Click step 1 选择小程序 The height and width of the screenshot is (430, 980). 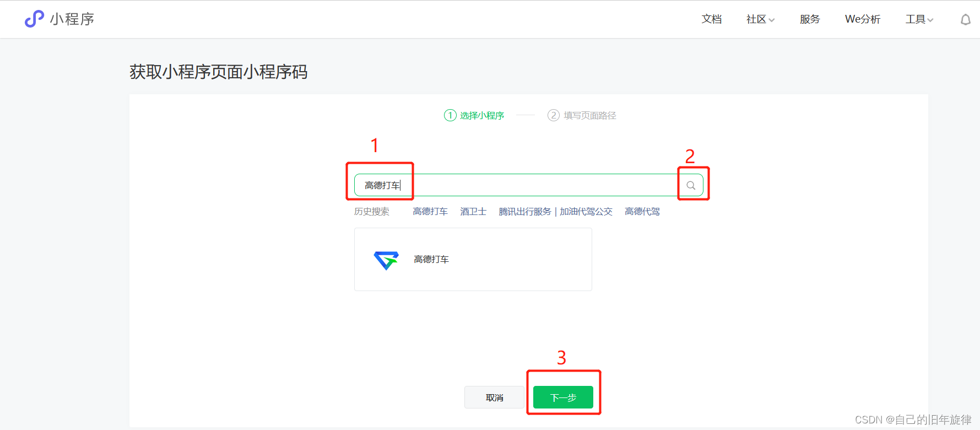(x=474, y=115)
